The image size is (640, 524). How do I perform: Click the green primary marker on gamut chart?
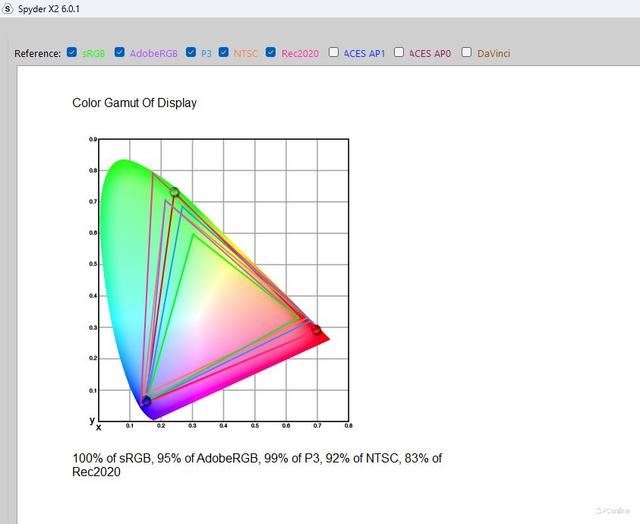pos(174,191)
